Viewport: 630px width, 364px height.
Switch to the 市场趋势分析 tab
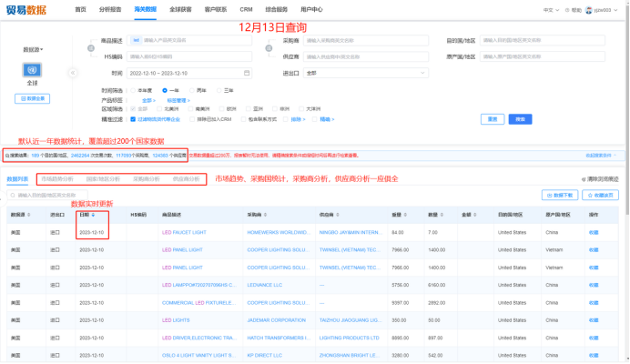pyautogui.click(x=57, y=179)
